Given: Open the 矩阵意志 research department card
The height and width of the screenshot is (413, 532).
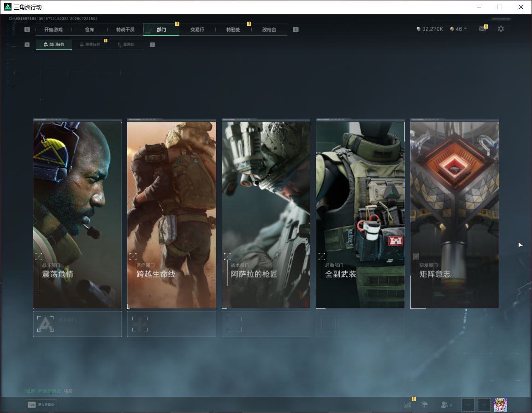Looking at the screenshot, I should 455,214.
